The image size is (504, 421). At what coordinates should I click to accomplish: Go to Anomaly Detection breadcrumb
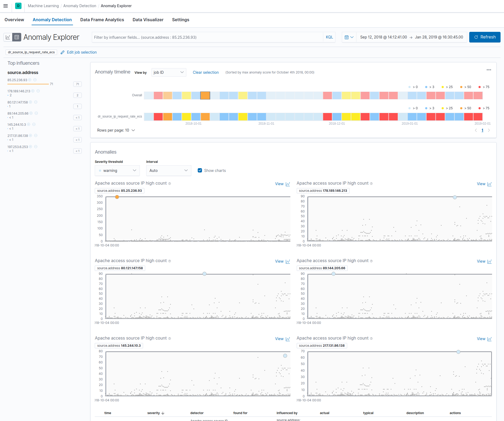(x=80, y=6)
